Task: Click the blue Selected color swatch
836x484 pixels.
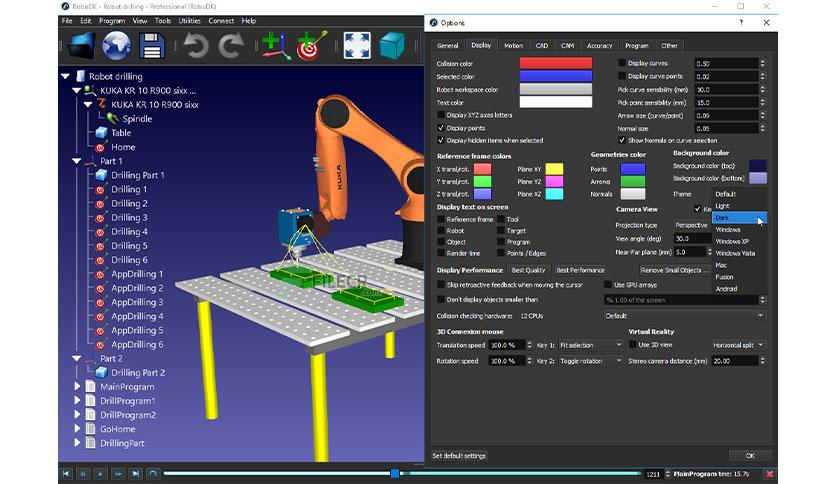Action: point(556,76)
